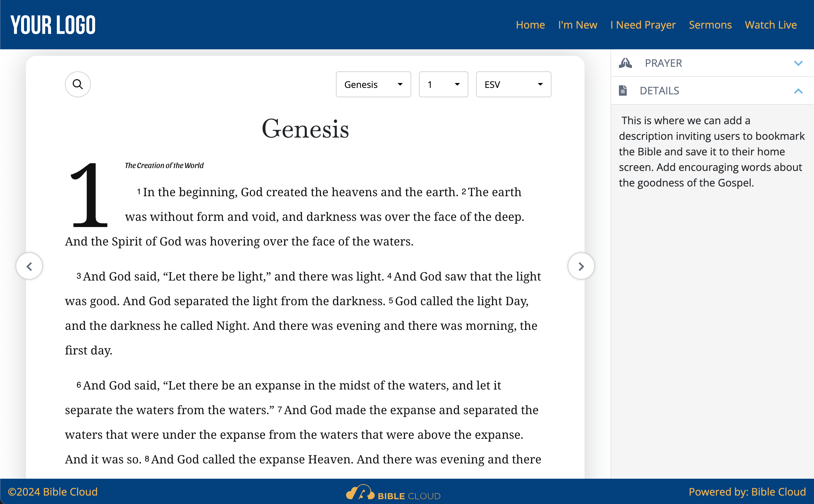Select the I'm New menu item
Image resolution: width=814 pixels, height=504 pixels.
pos(578,25)
